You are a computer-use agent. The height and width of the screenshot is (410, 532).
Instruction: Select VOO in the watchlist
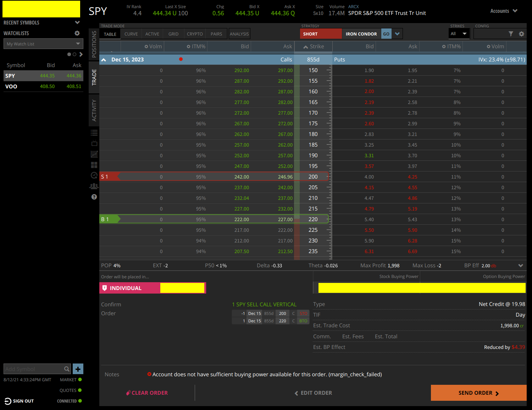43,86
